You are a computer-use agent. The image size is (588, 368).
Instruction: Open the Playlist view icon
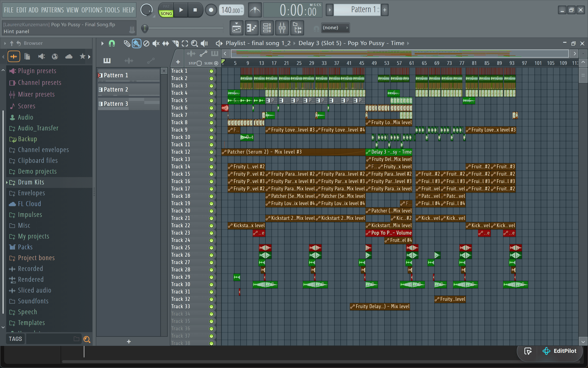point(236,28)
